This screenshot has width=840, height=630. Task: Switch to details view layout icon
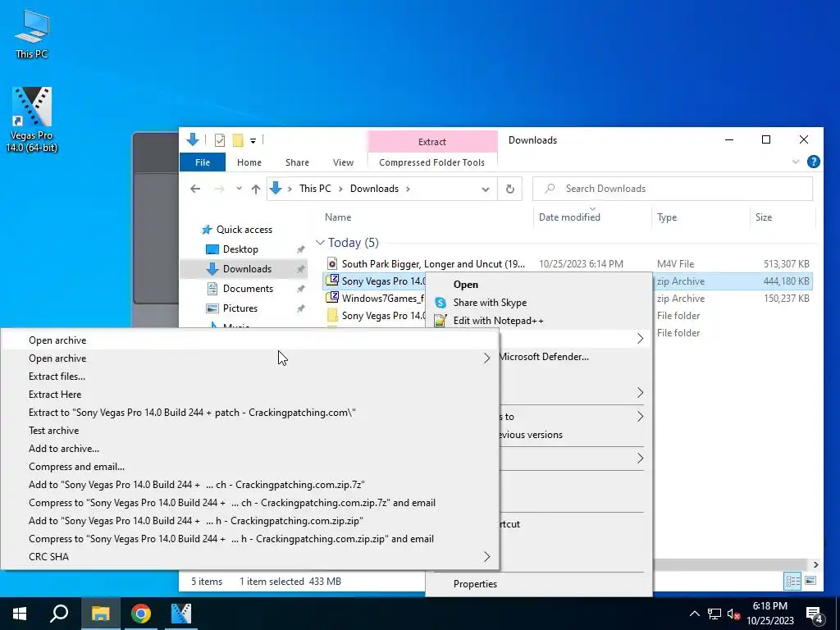[x=792, y=581]
